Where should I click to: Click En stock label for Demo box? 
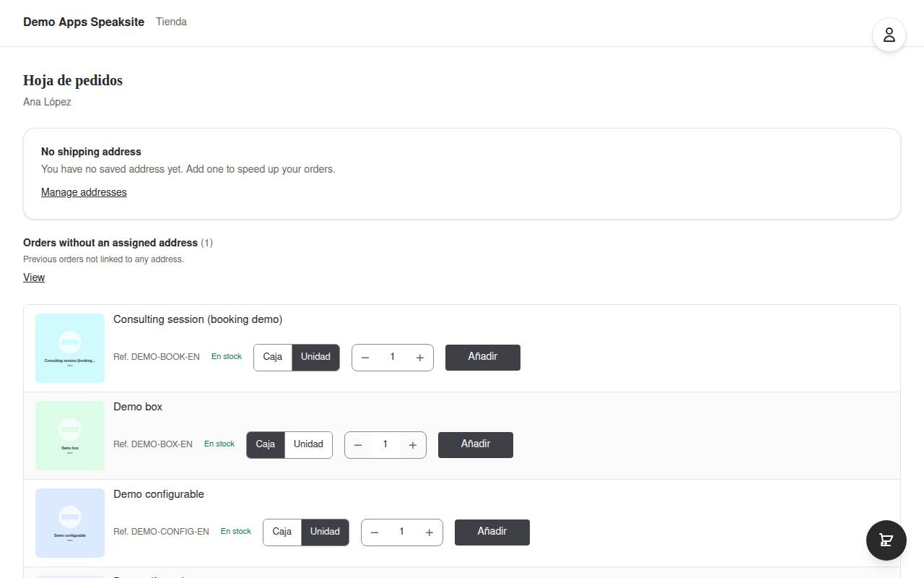219,444
